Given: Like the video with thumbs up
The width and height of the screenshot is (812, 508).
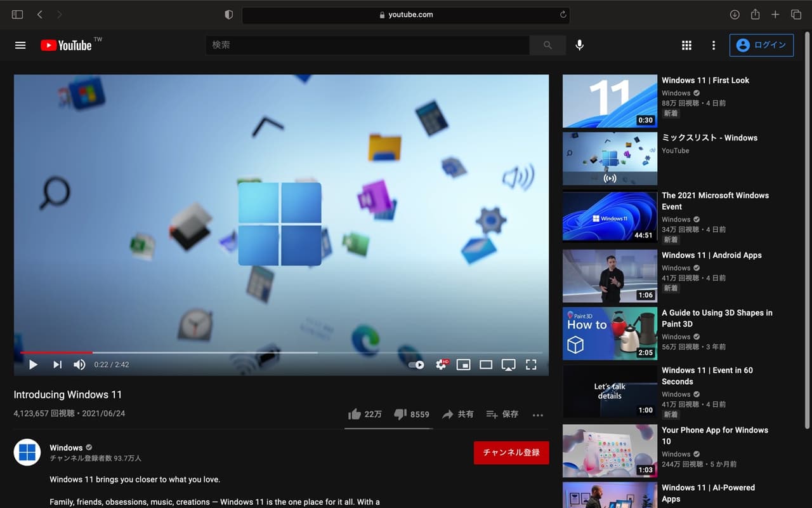Looking at the screenshot, I should pyautogui.click(x=365, y=414).
